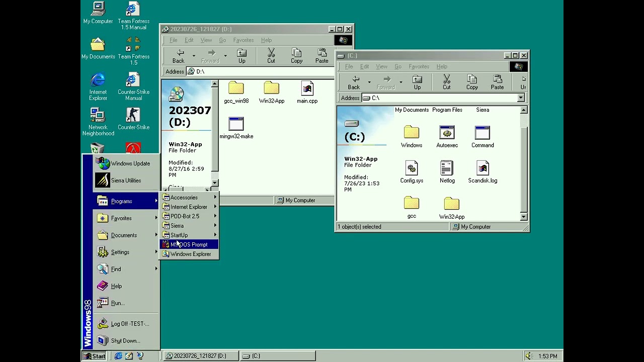Screen dimensions: 644x362
Task: Open Team Fortress 1.5 Manual desktop icon
Action: click(133, 16)
